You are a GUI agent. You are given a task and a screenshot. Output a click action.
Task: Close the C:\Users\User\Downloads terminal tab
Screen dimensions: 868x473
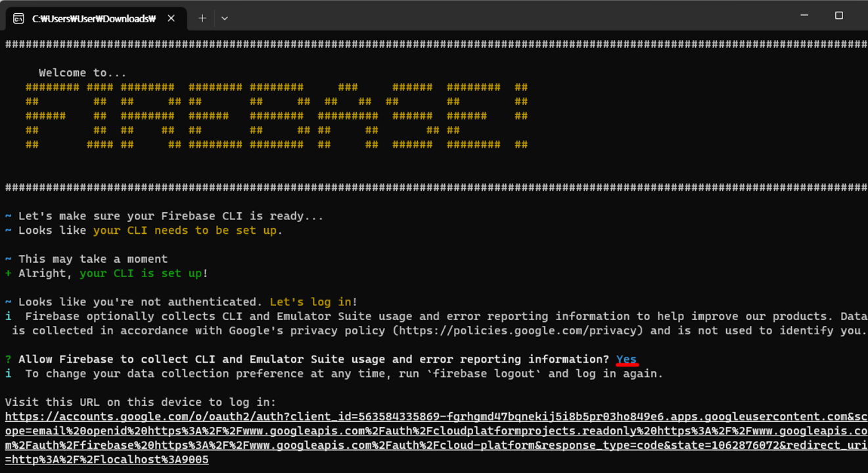pyautogui.click(x=171, y=18)
